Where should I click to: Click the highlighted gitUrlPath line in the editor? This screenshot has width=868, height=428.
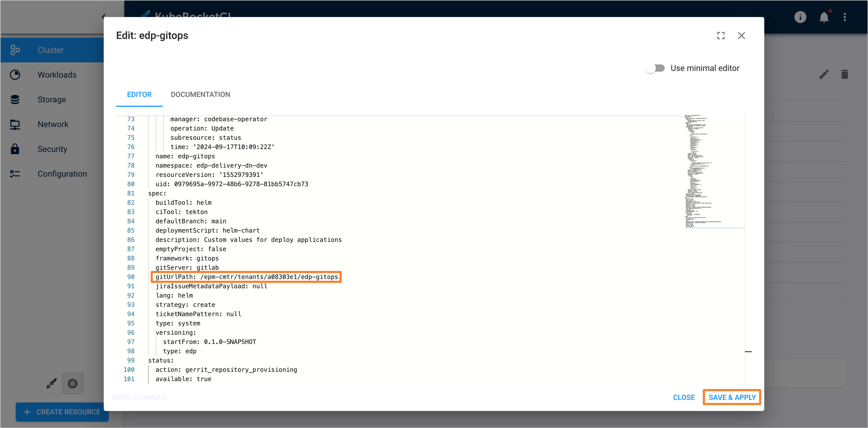247,277
